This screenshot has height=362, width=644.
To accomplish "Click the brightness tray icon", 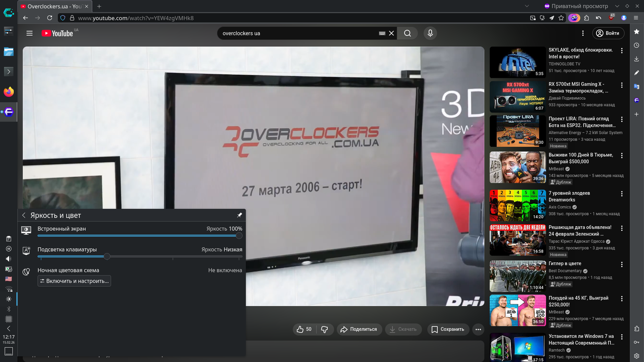I will [x=9, y=299].
